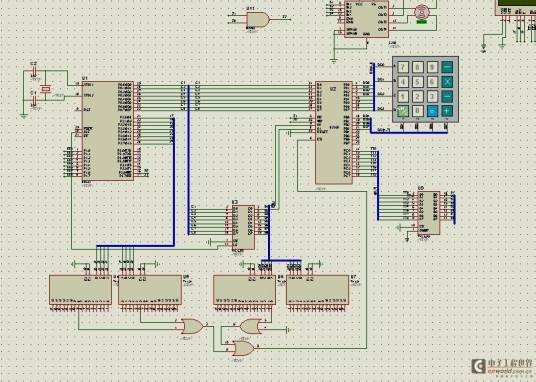Click the green ON/C keypad key
Viewport: 536px width, 382px height.
point(403,111)
